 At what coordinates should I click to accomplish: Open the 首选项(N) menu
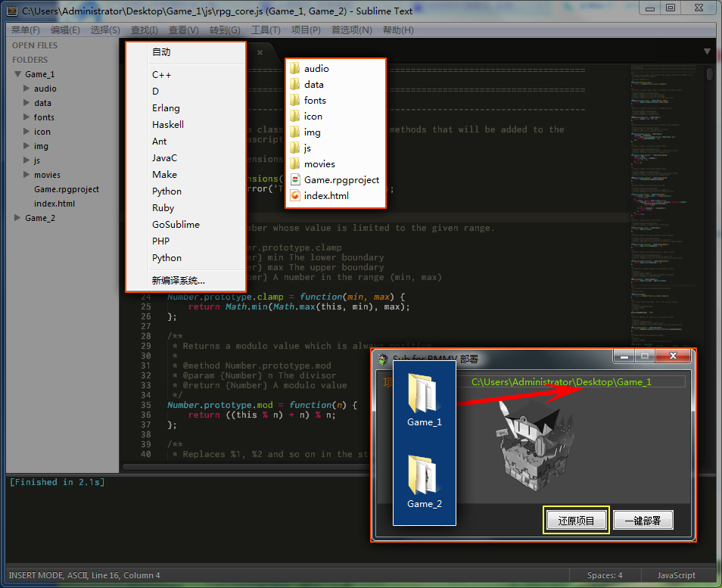(x=352, y=30)
